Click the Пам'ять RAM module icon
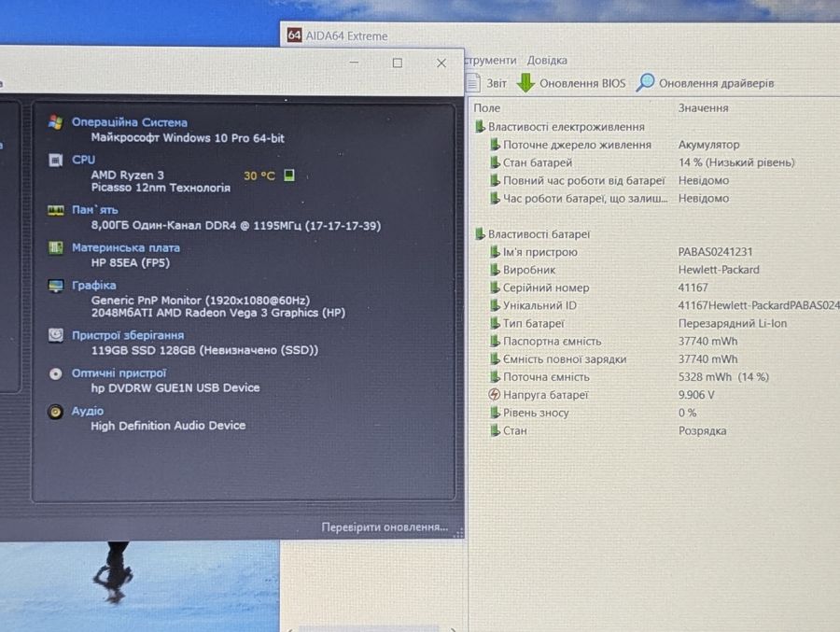 click(55, 210)
